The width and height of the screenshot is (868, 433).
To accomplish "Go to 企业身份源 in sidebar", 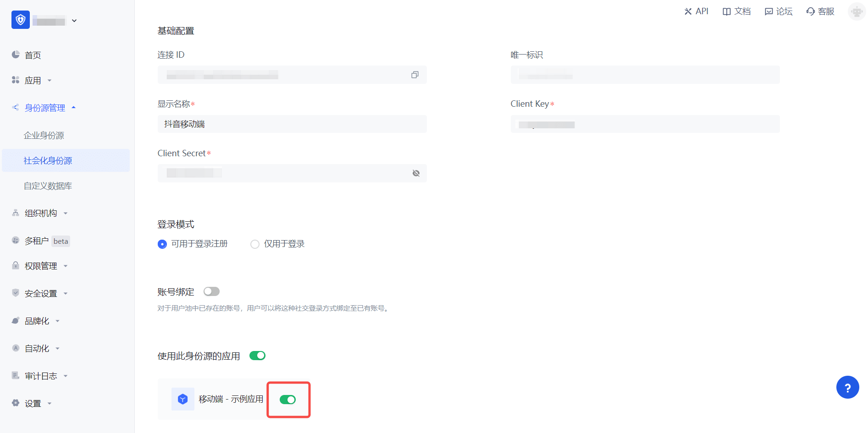I will point(44,136).
